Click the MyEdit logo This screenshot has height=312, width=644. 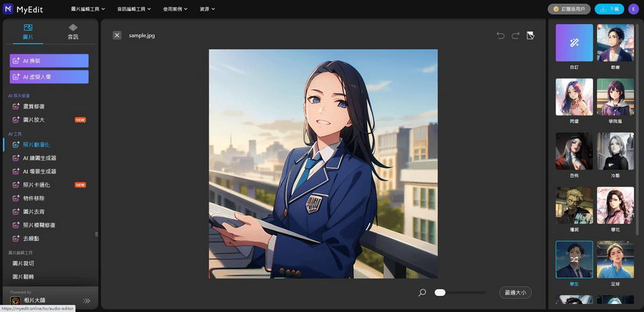click(x=23, y=9)
